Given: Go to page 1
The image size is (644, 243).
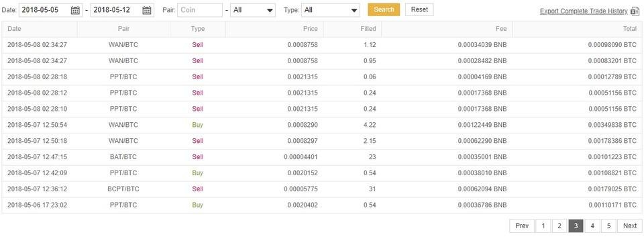Looking at the screenshot, I should point(543,226).
